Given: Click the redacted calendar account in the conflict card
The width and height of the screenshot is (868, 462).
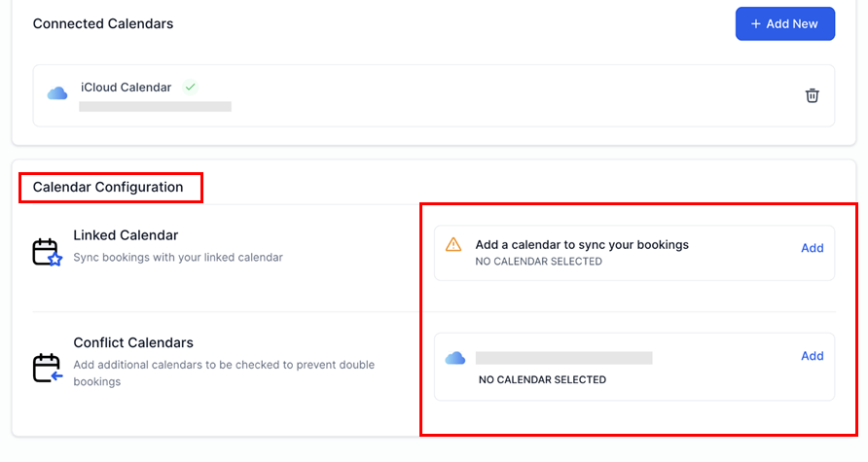Looking at the screenshot, I should coord(563,358).
